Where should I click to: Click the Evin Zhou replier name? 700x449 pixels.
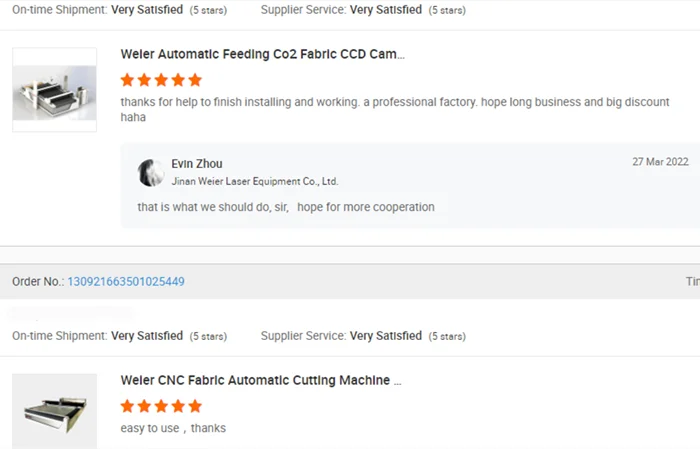point(197,164)
